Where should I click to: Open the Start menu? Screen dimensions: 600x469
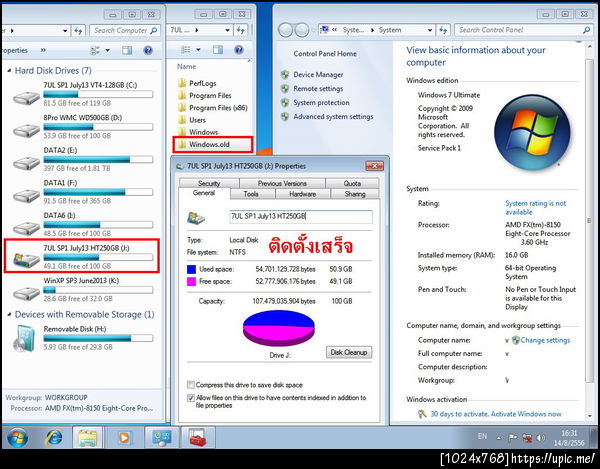point(17,438)
